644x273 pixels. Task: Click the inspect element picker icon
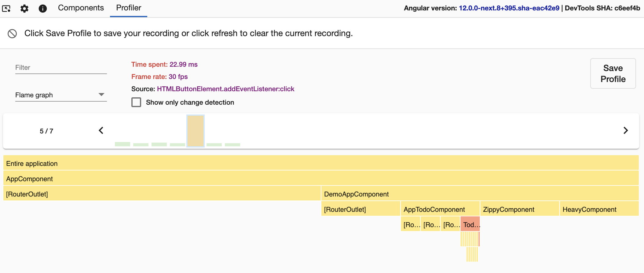[x=6, y=8]
